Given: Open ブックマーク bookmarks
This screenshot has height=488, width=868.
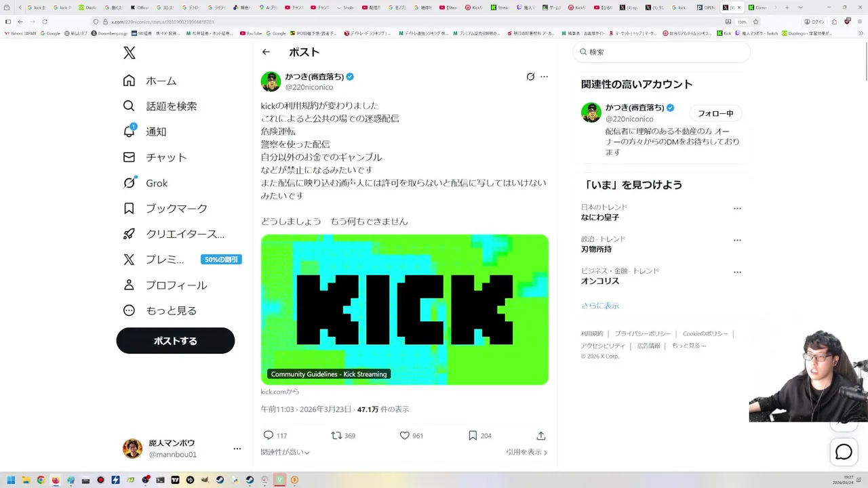Looking at the screenshot, I should pyautogui.click(x=165, y=208).
